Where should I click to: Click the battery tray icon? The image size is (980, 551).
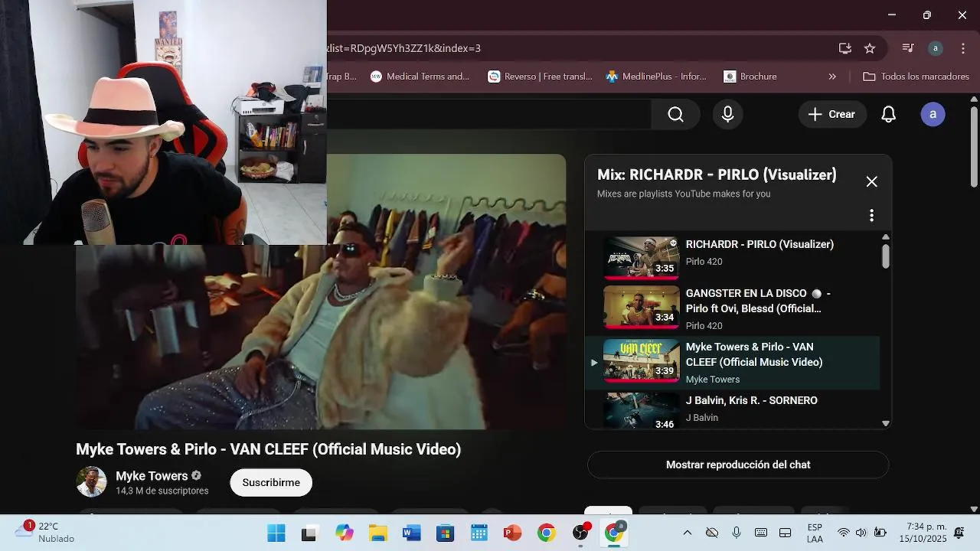pyautogui.click(x=880, y=533)
